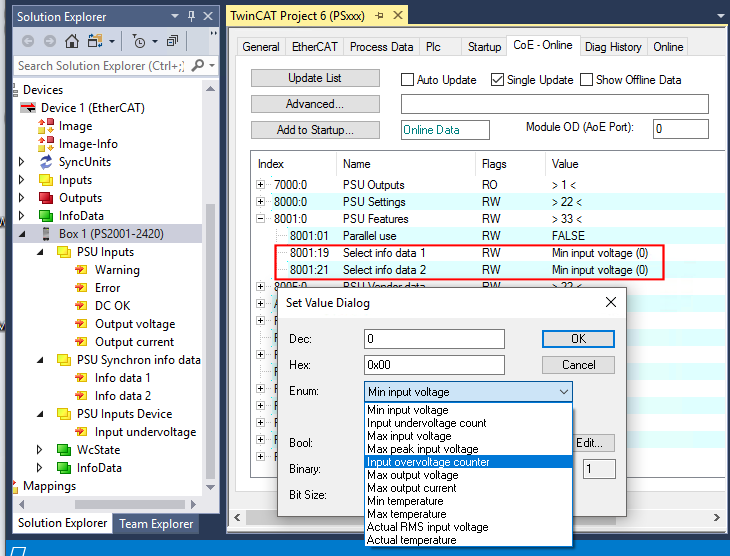Image resolution: width=730 pixels, height=556 pixels.
Task: Select the red Outputs folder icon
Action: point(46,198)
